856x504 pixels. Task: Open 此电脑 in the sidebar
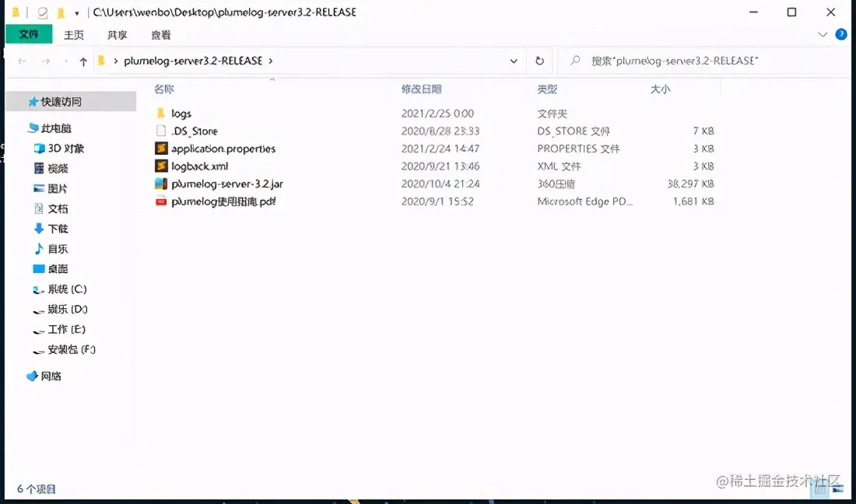point(56,128)
